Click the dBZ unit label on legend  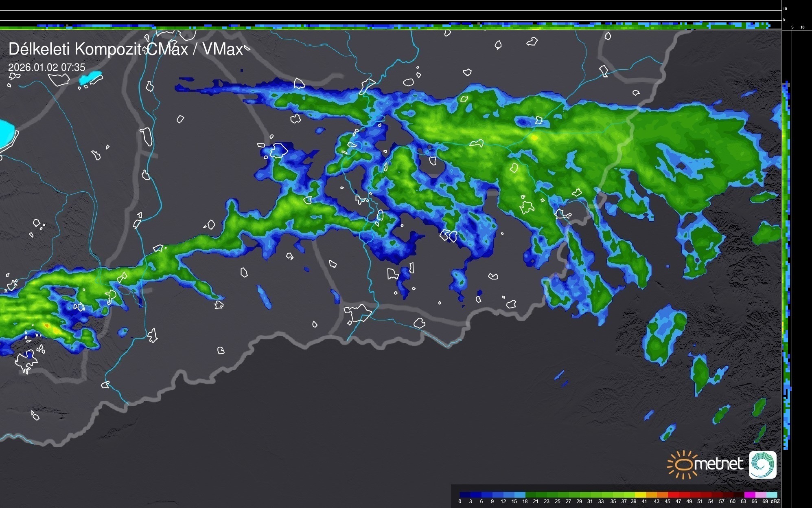coord(775,501)
